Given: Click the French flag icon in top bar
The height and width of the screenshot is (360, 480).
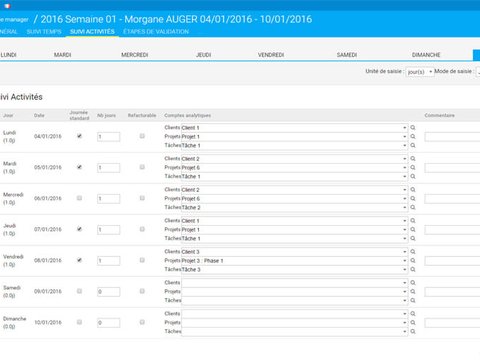Looking at the screenshot, I should tap(7, 6).
